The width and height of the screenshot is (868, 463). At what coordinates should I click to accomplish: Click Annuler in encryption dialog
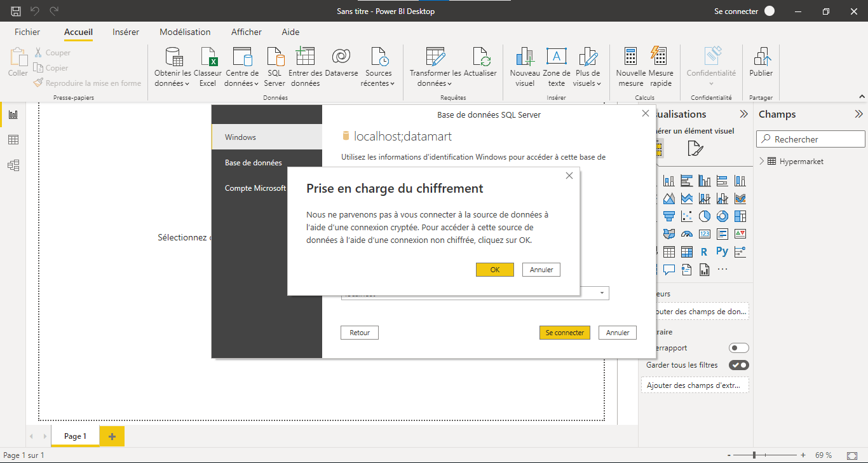541,270
